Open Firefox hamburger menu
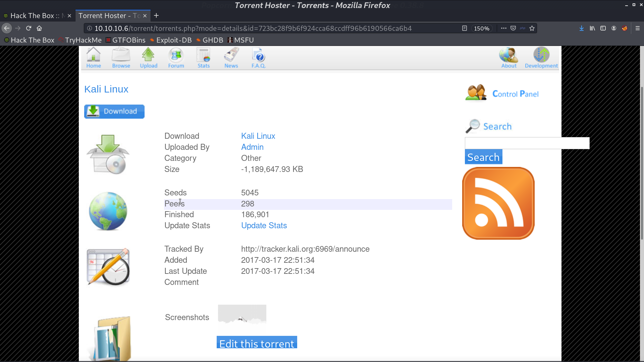 (x=638, y=28)
